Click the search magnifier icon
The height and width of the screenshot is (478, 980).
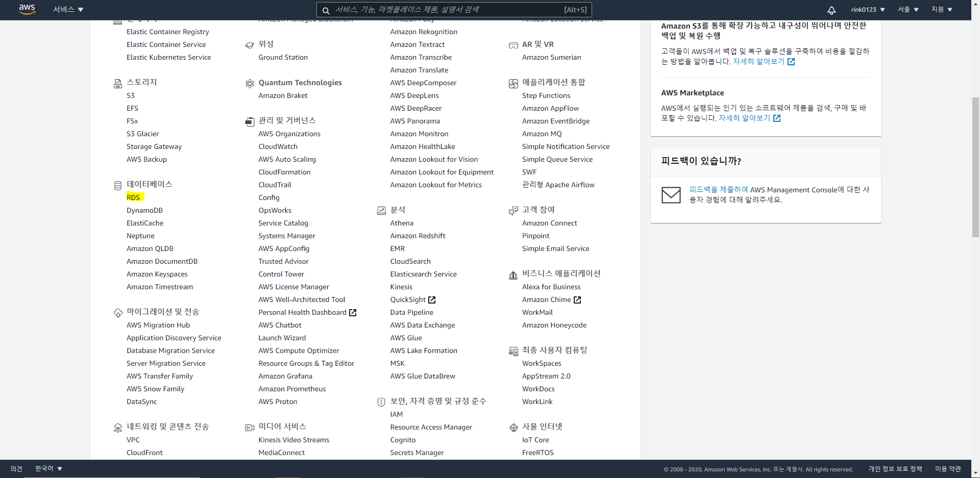[x=326, y=10]
